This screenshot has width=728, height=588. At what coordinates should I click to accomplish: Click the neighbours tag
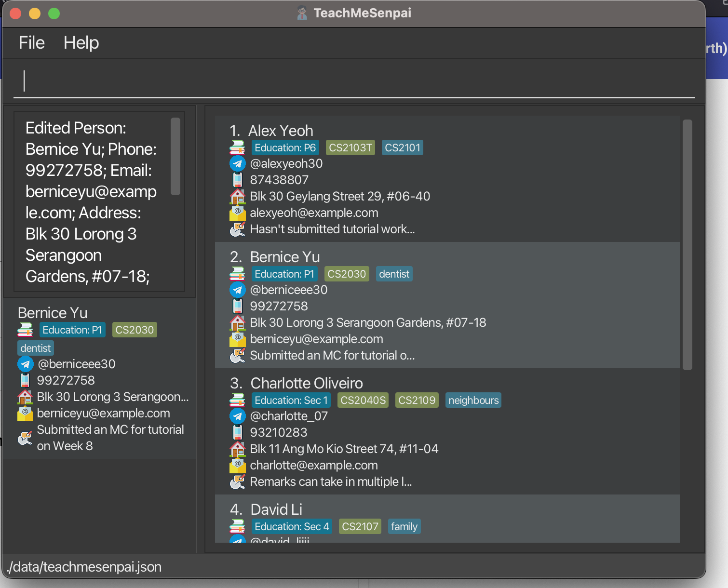(473, 400)
